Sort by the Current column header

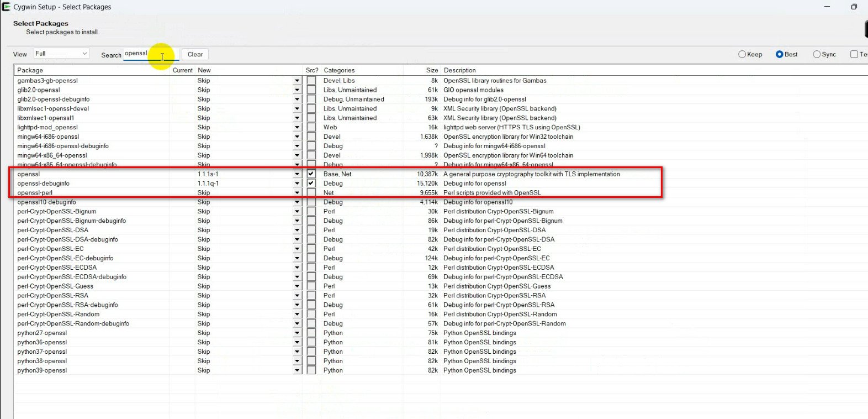click(182, 70)
